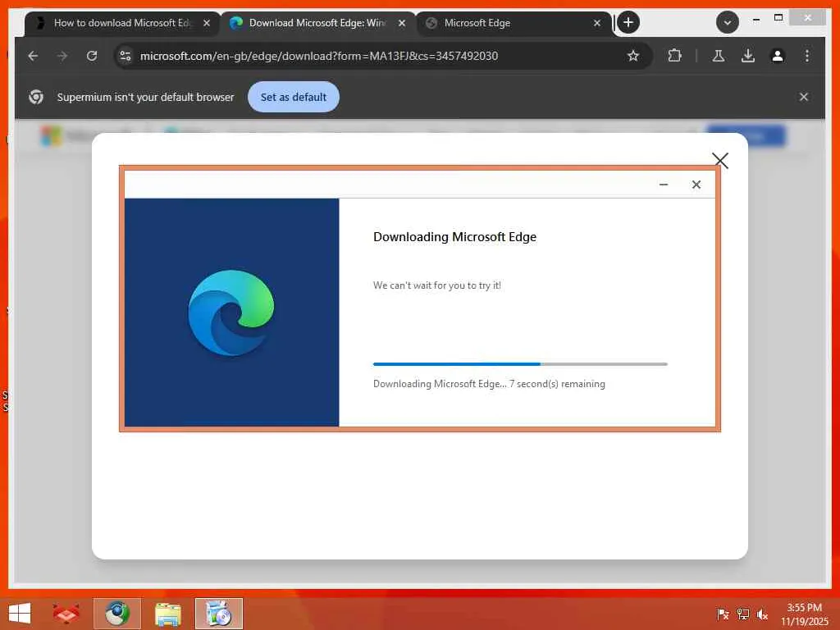Click the '7 second(s) remaining' status text
Image resolution: width=840 pixels, height=630 pixels.
(x=557, y=384)
